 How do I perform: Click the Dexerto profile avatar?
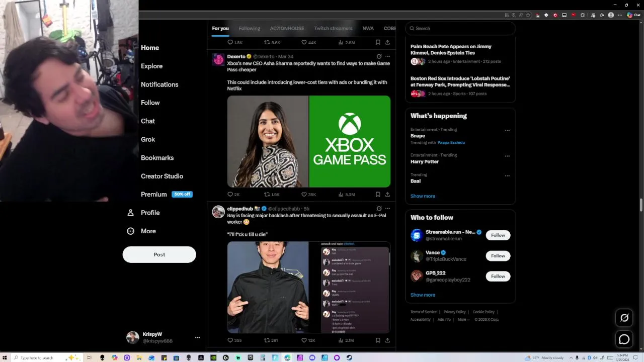pos(218,60)
